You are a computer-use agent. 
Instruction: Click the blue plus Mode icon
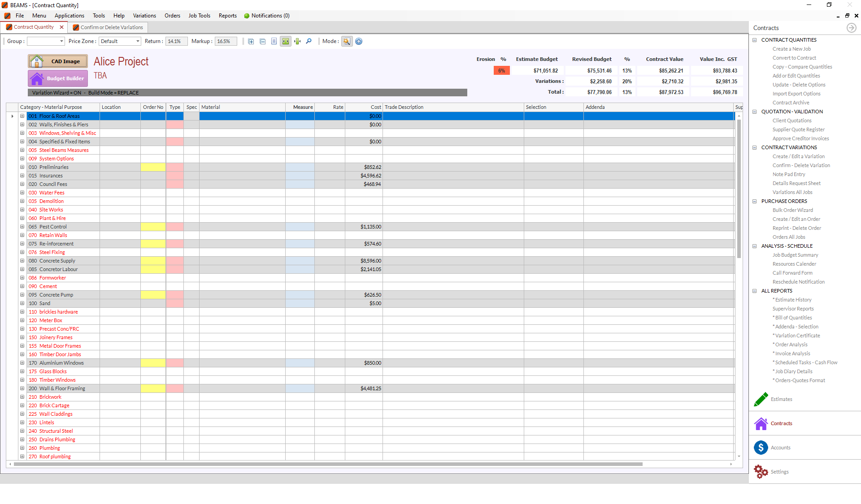(x=359, y=41)
